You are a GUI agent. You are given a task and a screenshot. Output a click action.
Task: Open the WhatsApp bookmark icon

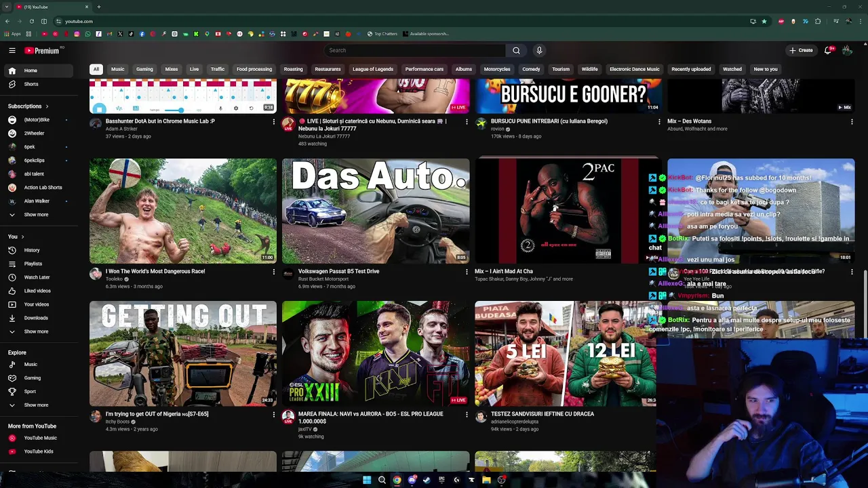click(87, 34)
